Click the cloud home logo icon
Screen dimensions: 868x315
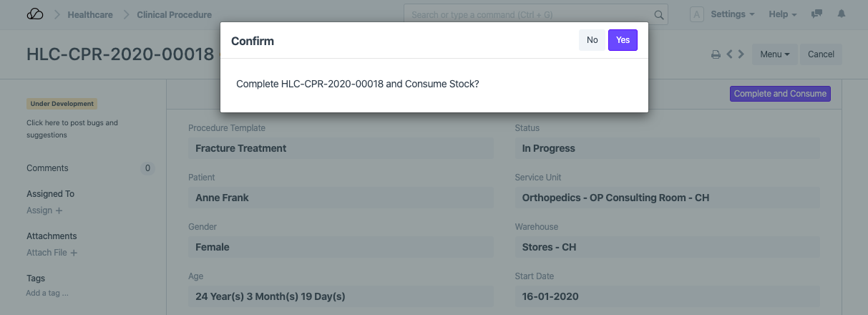(x=34, y=14)
